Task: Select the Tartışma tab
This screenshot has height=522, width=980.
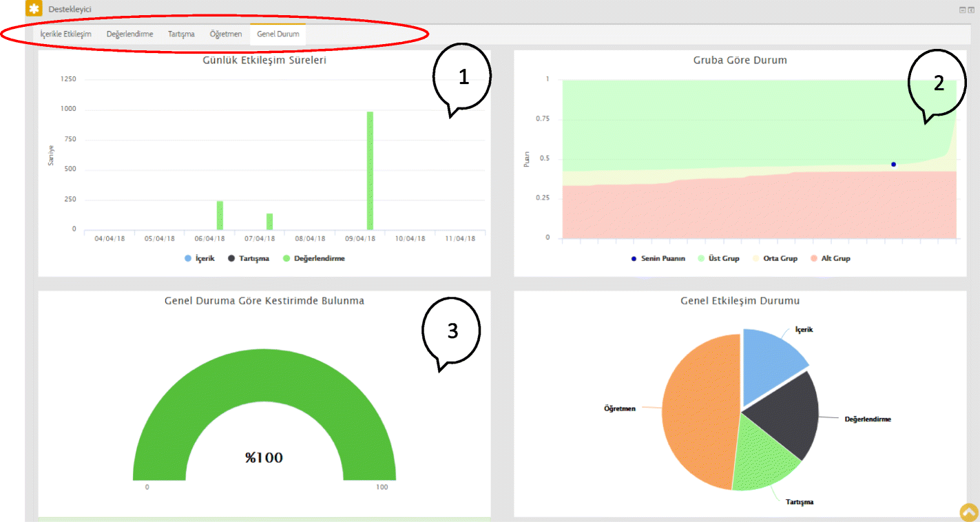Action: point(181,34)
